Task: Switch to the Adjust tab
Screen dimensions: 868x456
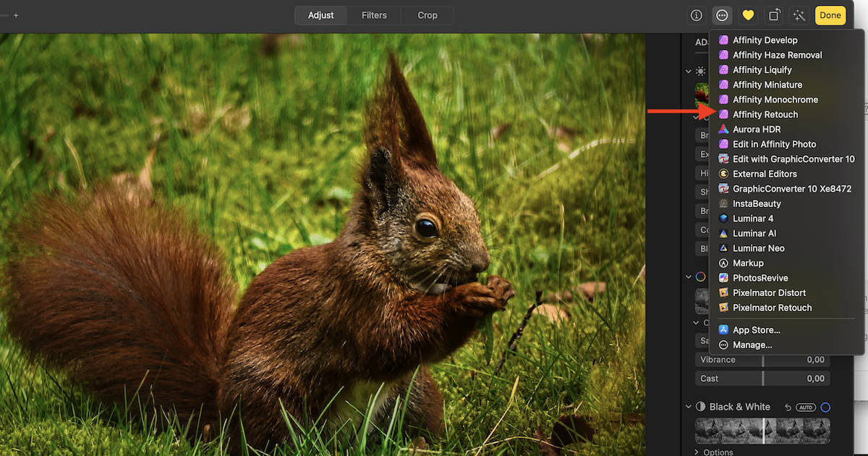Action: coord(321,15)
